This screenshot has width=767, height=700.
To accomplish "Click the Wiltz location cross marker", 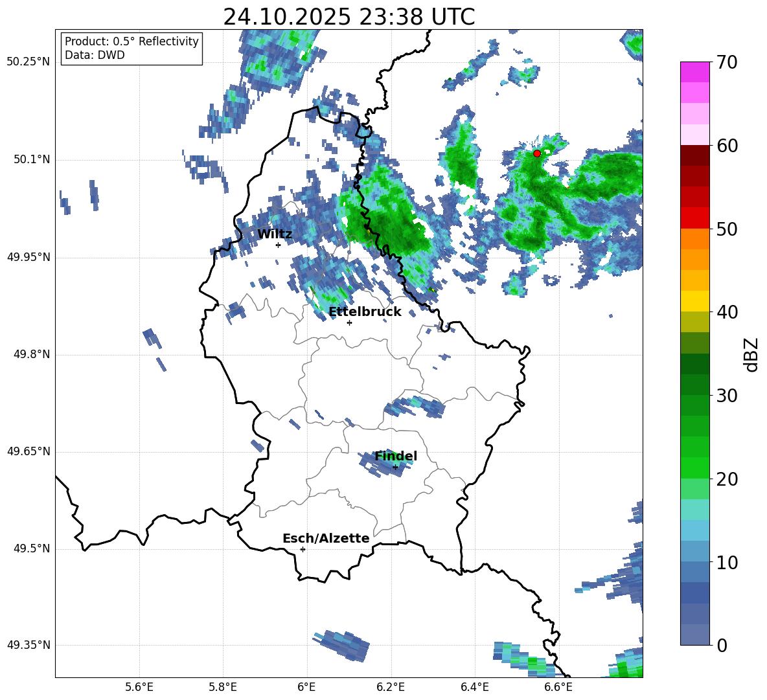I will click(278, 245).
